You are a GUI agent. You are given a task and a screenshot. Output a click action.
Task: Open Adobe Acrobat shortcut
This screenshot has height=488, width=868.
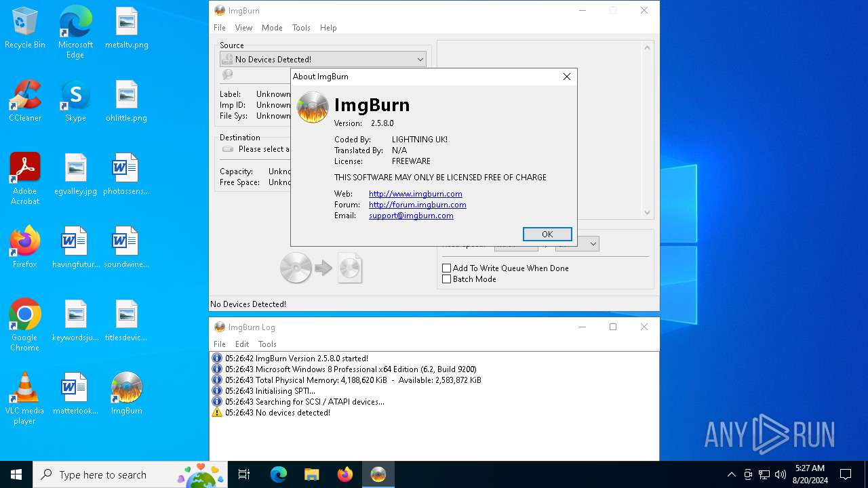(x=25, y=179)
